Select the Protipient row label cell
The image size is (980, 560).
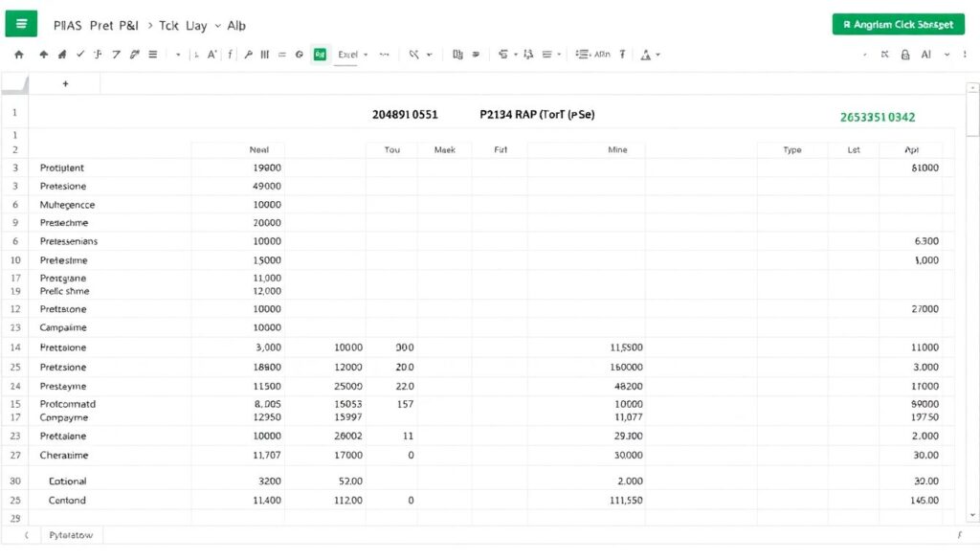[x=62, y=168]
